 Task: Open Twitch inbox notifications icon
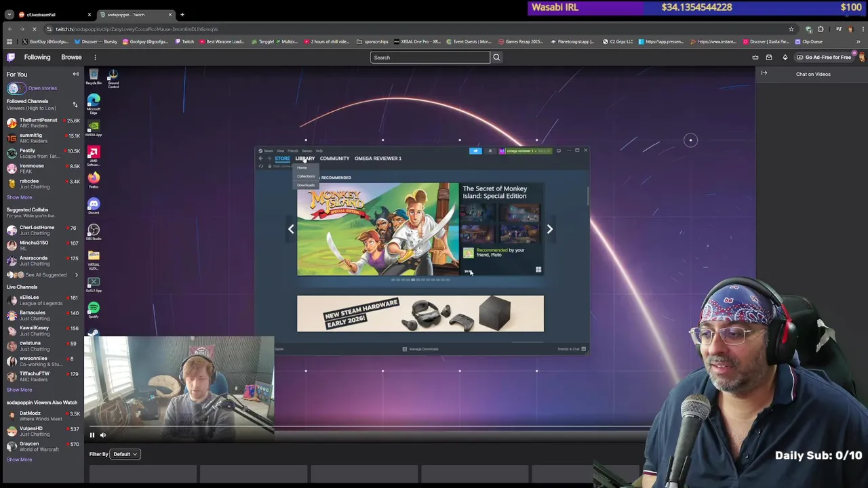point(769,58)
